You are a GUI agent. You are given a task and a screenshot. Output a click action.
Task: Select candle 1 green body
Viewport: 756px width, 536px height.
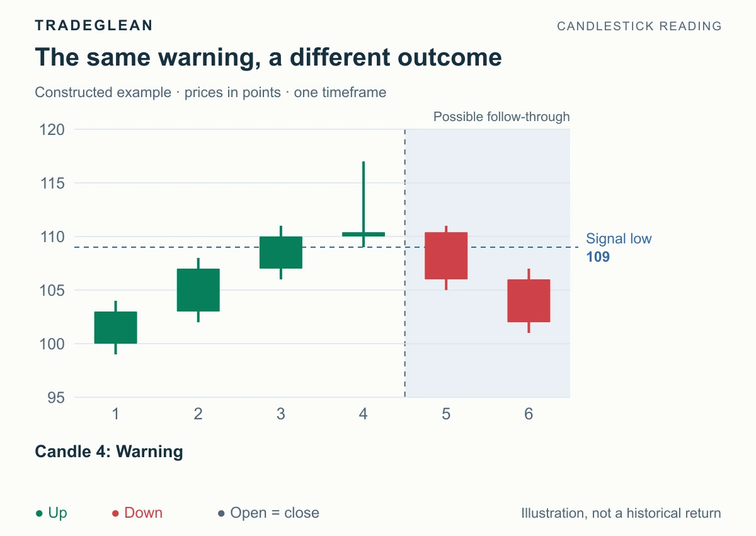(116, 327)
